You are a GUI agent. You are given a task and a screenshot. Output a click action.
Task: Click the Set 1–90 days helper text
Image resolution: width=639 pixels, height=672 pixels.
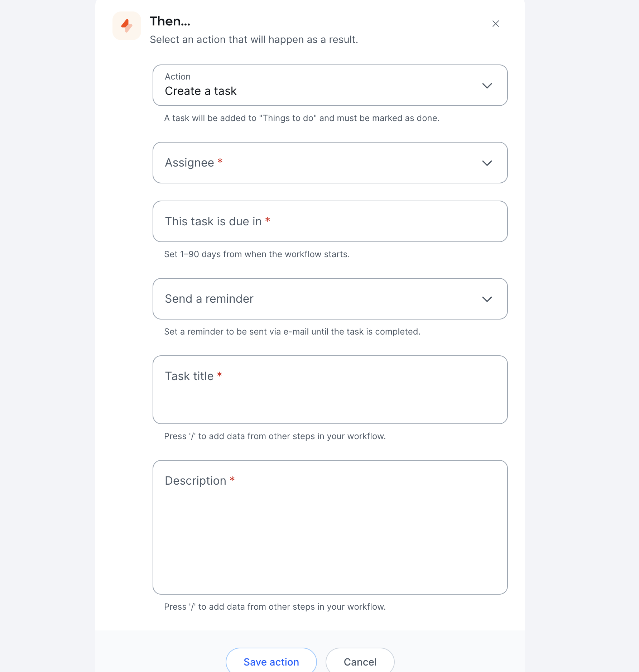pos(257,254)
